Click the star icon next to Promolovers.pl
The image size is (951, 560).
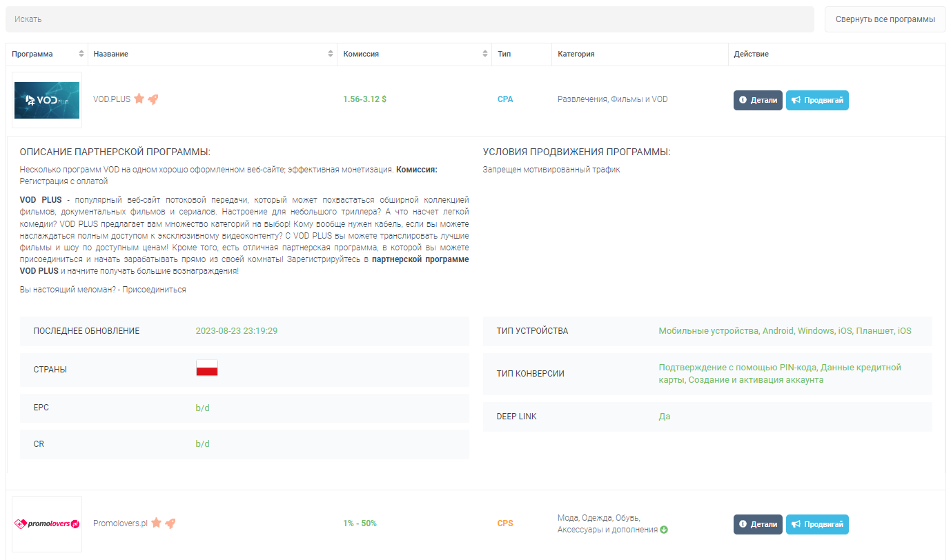[x=157, y=523]
